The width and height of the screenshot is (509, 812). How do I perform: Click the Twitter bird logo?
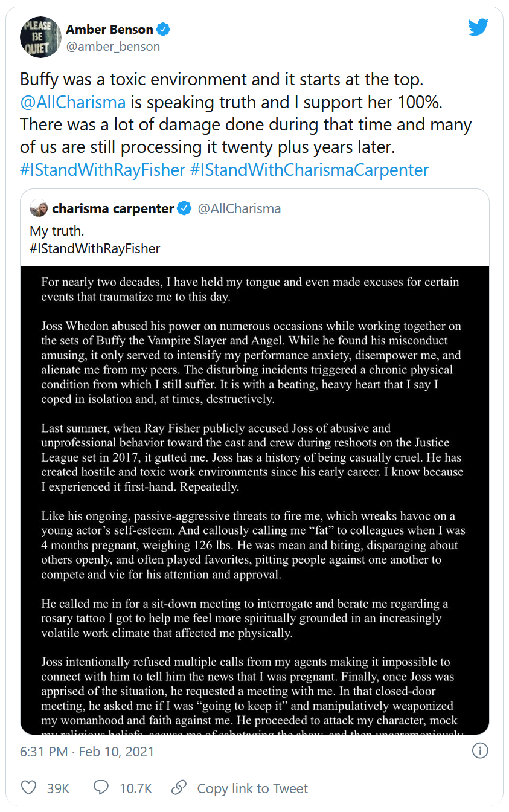(478, 27)
